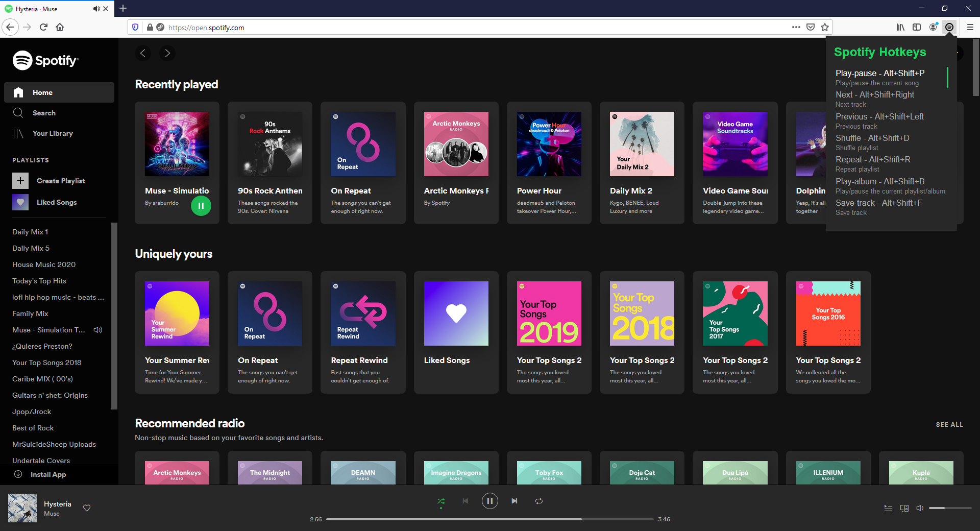Screen dimensions: 980x531
Task: Open Daily Mix 1 playlist
Action: 30,232
